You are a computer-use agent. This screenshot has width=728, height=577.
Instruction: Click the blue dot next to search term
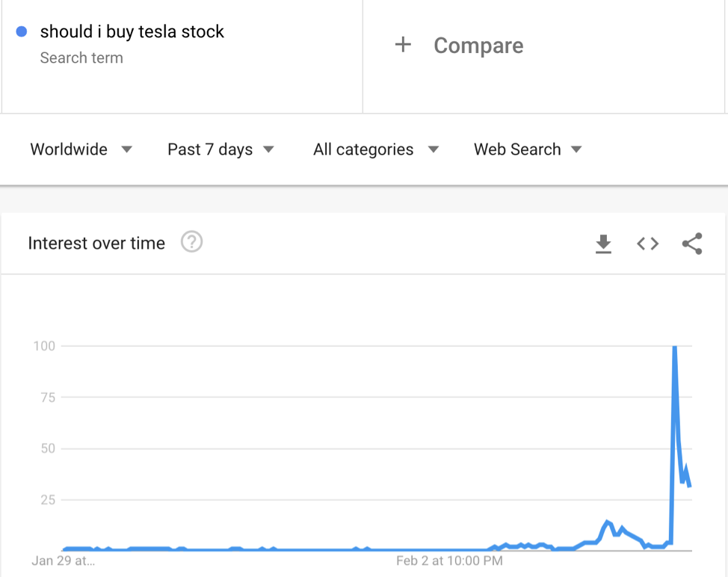[22, 31]
